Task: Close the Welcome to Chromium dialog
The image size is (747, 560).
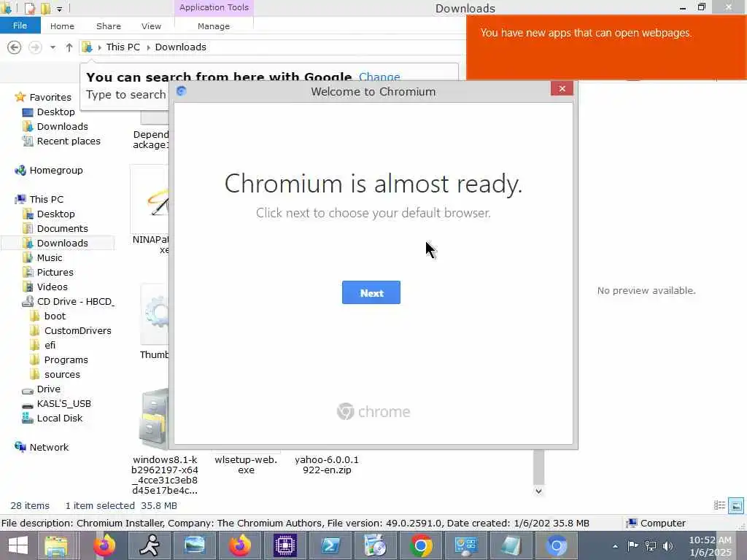Action: 562,88
